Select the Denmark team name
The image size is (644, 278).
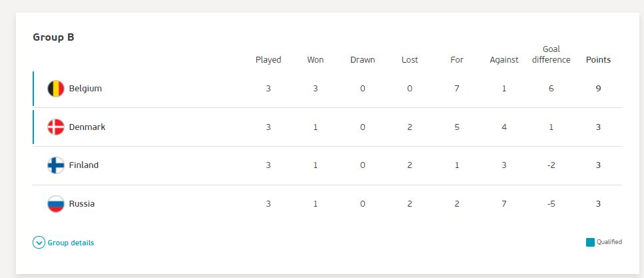87,127
